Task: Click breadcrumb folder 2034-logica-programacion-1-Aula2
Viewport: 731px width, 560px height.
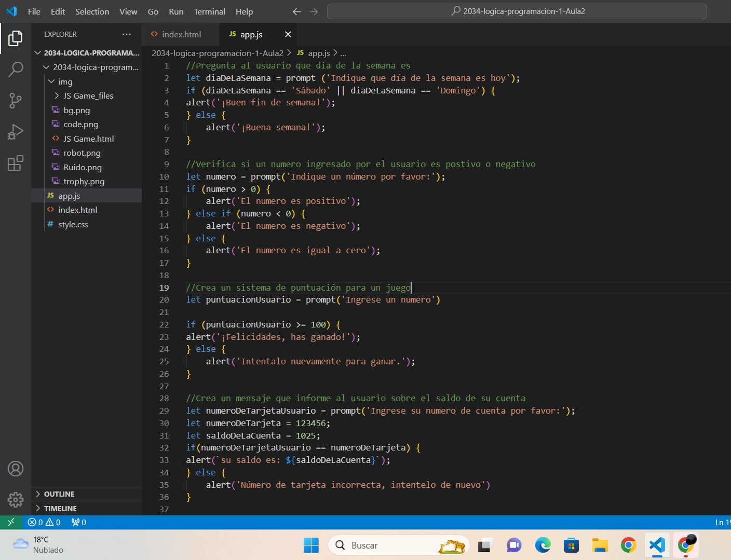Action: point(218,53)
